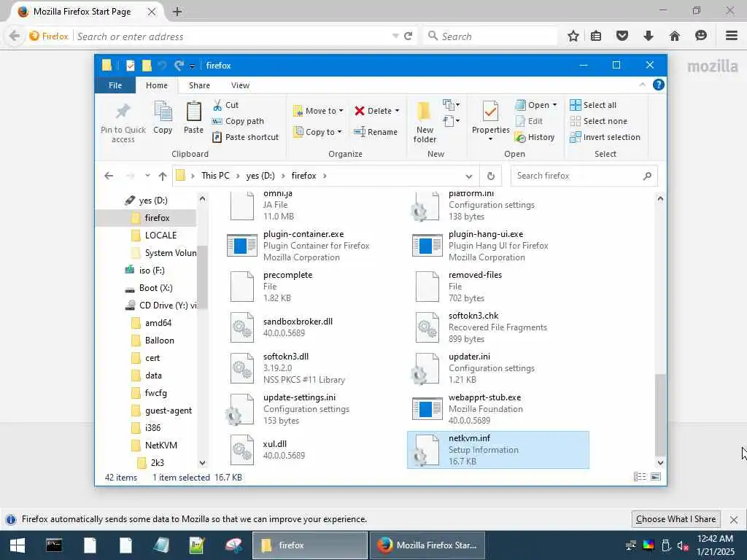Switch to large thumbnails view icon
The height and width of the screenshot is (560, 747).
pyautogui.click(x=656, y=477)
